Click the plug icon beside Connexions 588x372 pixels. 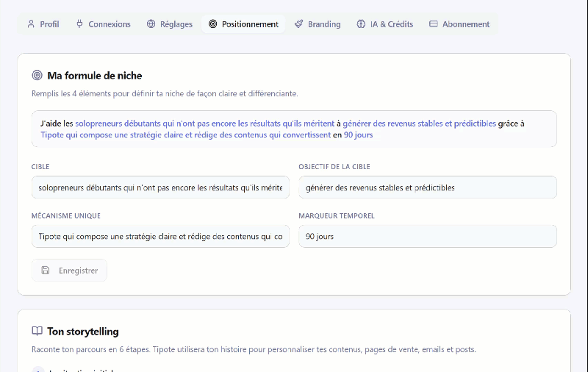79,24
